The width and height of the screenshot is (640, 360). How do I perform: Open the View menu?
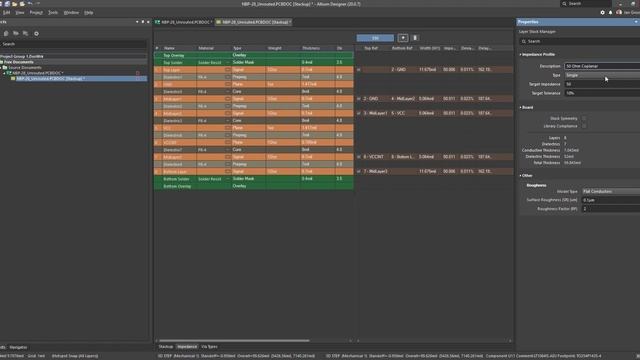click(x=20, y=13)
